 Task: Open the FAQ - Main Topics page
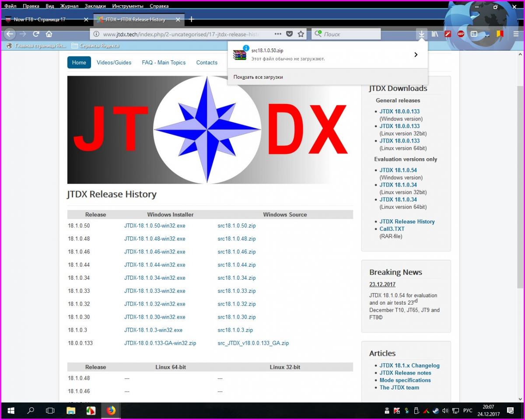[164, 62]
